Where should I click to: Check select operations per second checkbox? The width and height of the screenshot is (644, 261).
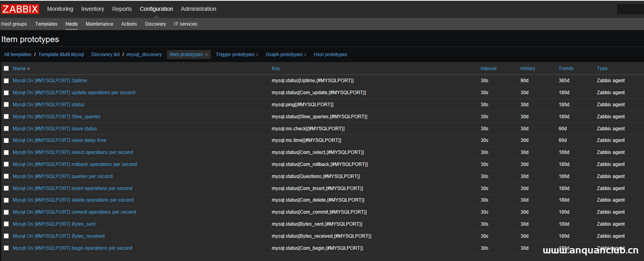pyautogui.click(x=6, y=152)
